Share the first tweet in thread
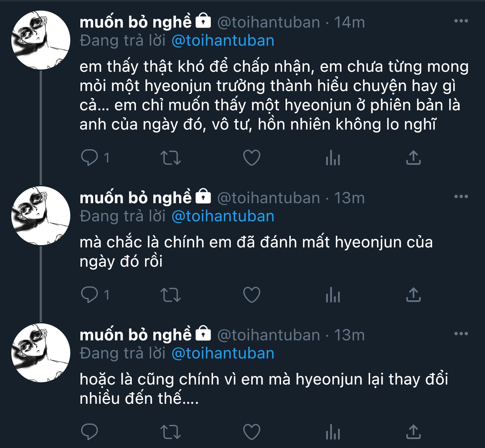This screenshot has width=485, height=448. [413, 158]
